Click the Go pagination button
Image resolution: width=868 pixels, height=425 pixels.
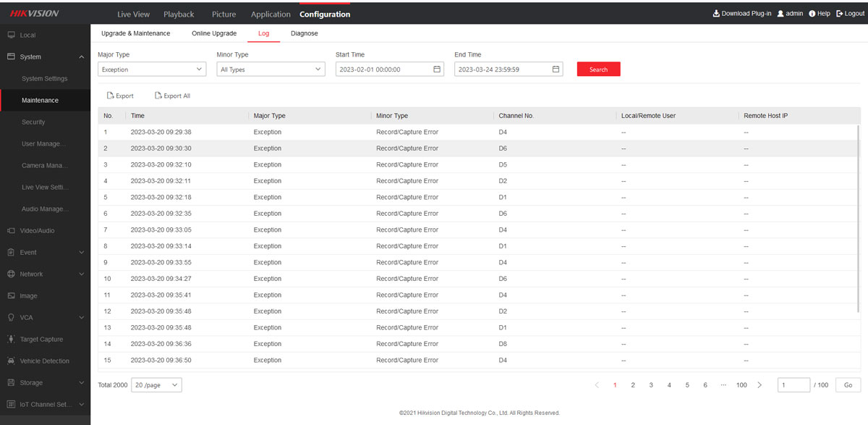coord(848,385)
